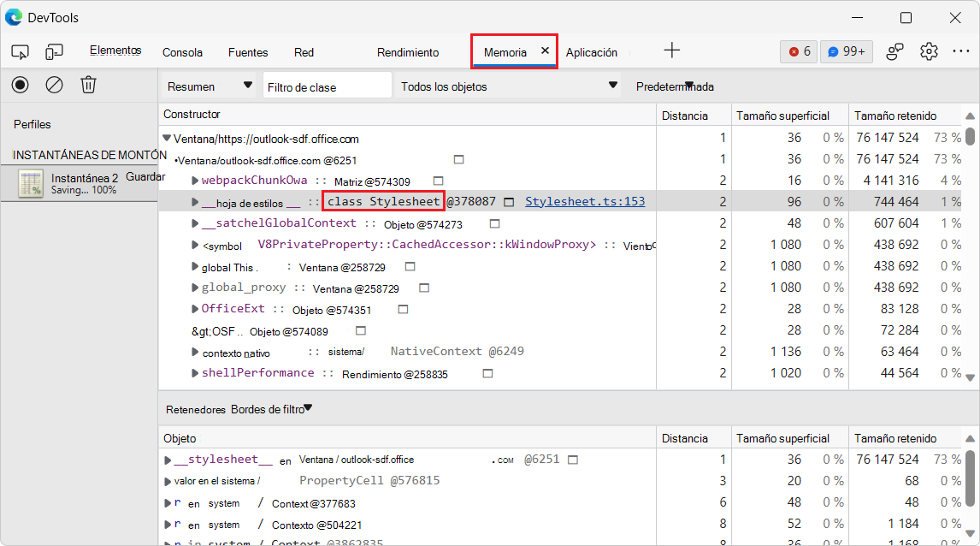The height and width of the screenshot is (546, 980).
Task: Focus the Filtro de clase input
Action: [x=327, y=86]
